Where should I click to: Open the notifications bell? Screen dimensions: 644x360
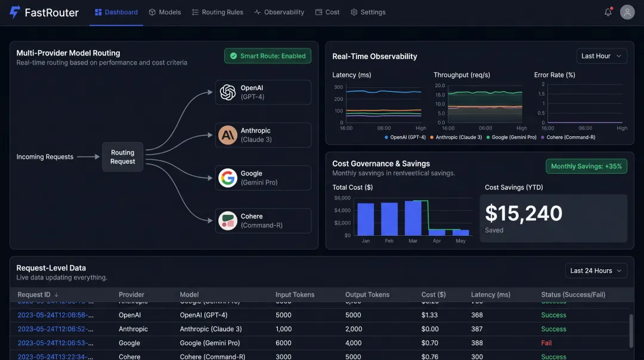point(608,12)
